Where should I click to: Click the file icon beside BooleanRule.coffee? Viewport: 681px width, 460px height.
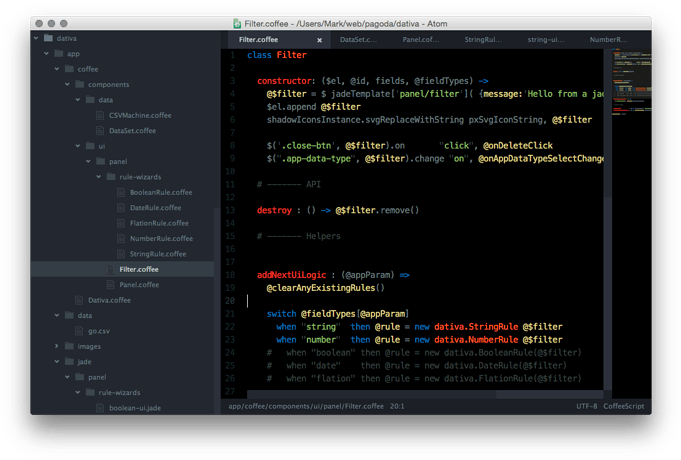coord(121,192)
